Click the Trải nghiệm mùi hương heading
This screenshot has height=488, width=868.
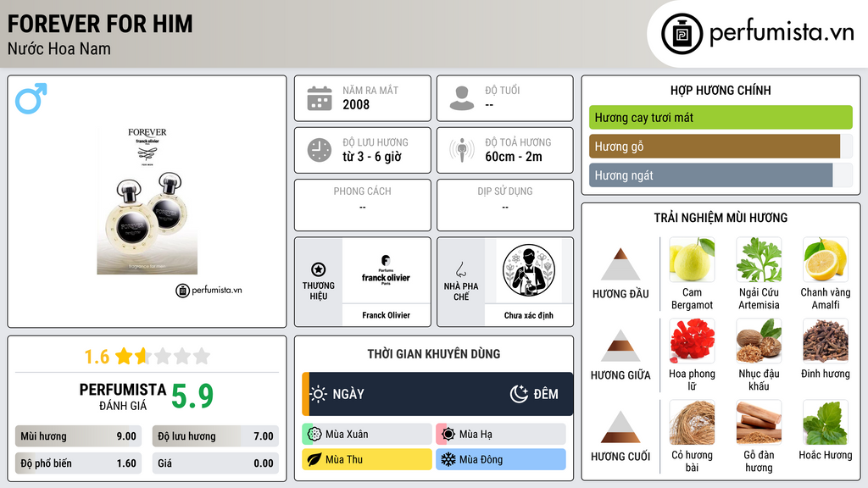click(721, 218)
